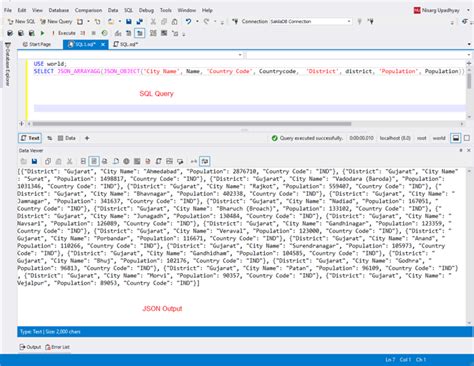Click the Window menu
The image size is (474, 366).
[x=187, y=10]
